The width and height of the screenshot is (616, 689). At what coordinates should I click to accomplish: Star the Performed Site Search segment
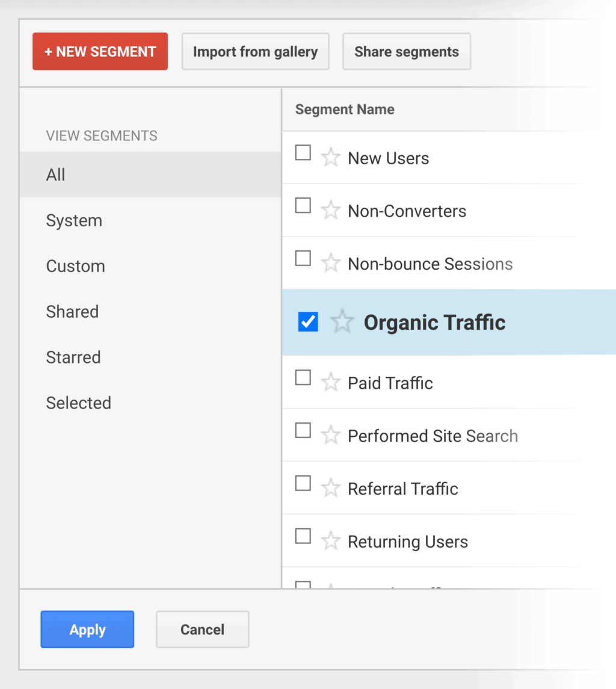(331, 436)
